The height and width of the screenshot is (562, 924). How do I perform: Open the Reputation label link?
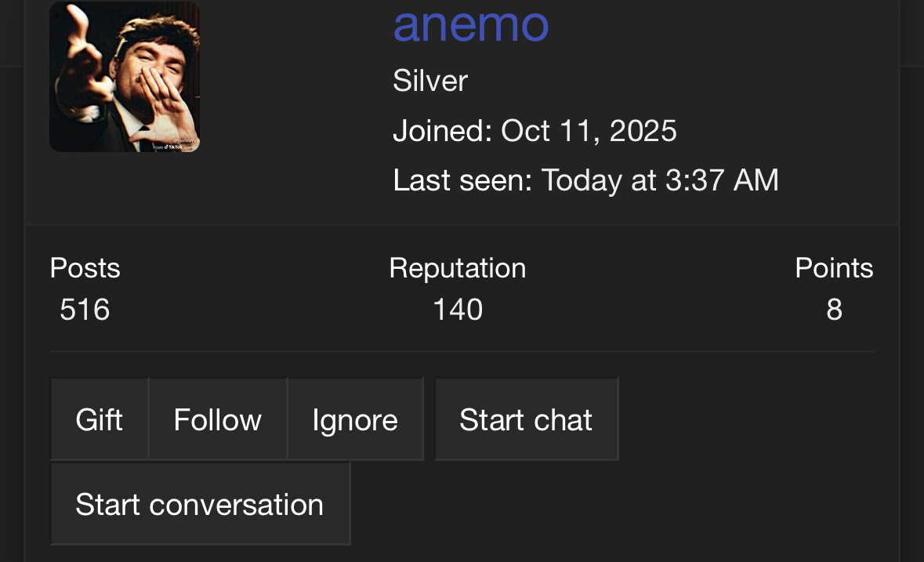pos(457,269)
